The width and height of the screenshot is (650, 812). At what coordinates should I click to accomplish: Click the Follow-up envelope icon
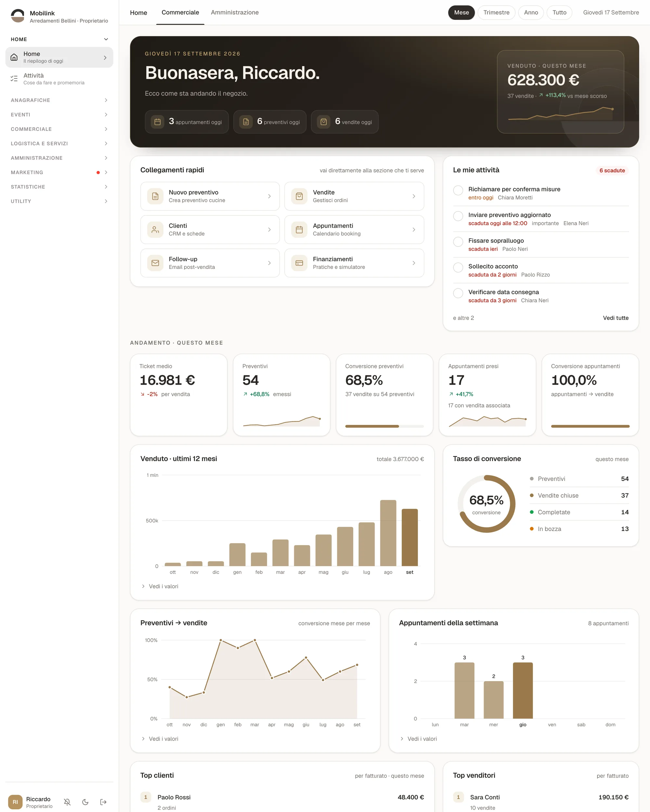(x=155, y=263)
